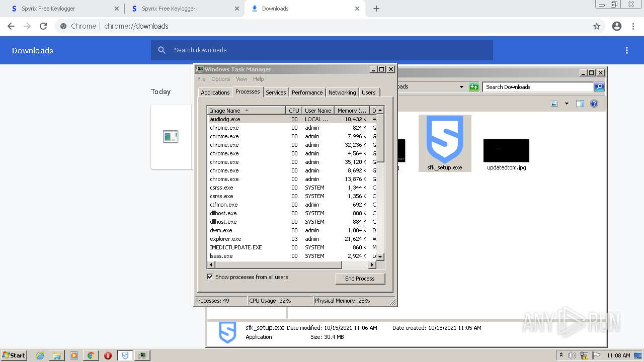The width and height of the screenshot is (644, 362).
Task: Select the explorer.exe process row
Action: tap(292, 239)
